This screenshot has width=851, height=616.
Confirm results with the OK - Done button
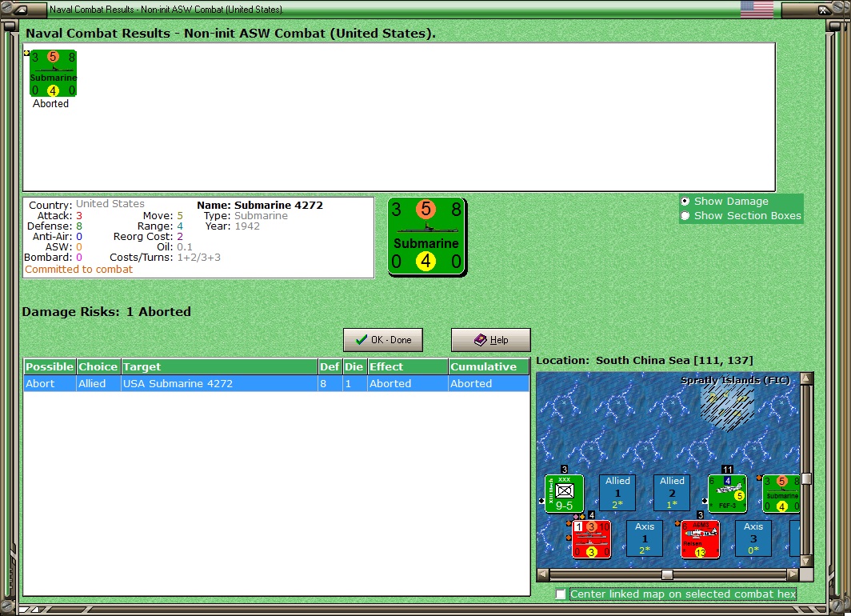point(383,340)
